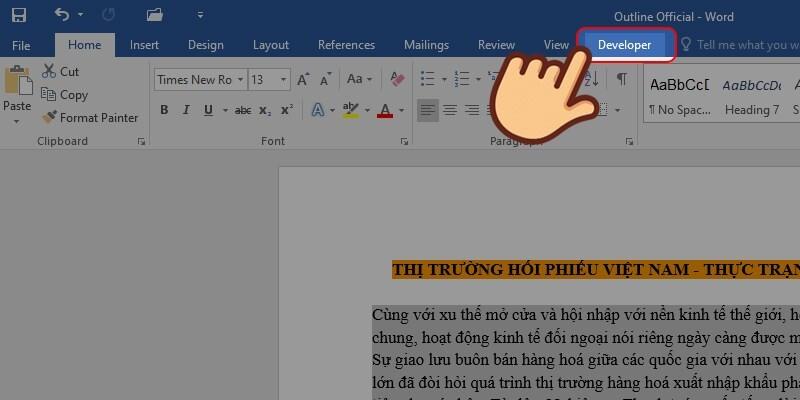Apply the No Spacing style
Screen dimensions: 800x400
tap(679, 96)
